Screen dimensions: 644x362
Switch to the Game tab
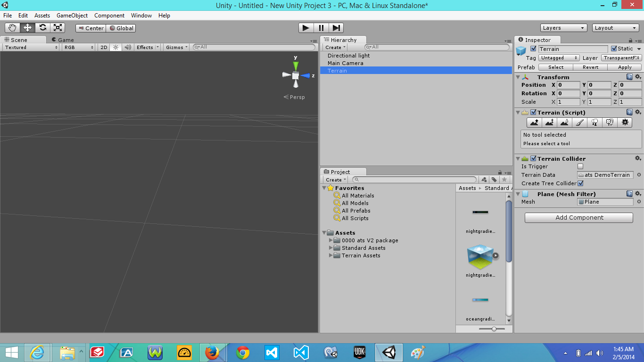point(63,40)
